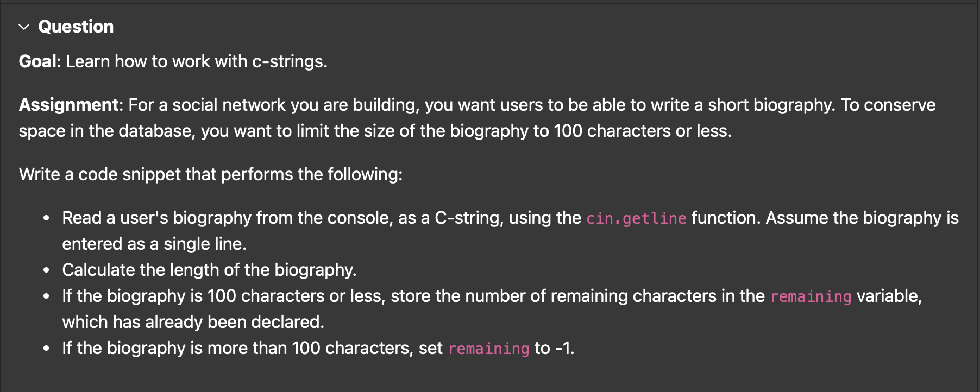Click the bullet about calculating length

tap(209, 270)
